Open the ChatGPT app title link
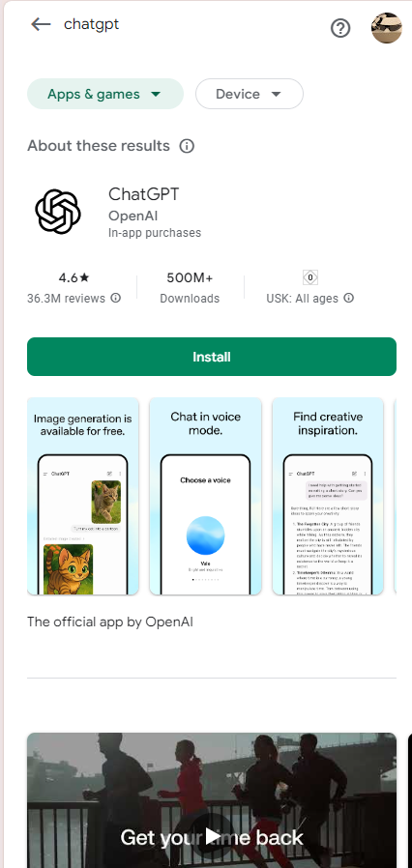This screenshot has width=412, height=868. [x=144, y=194]
